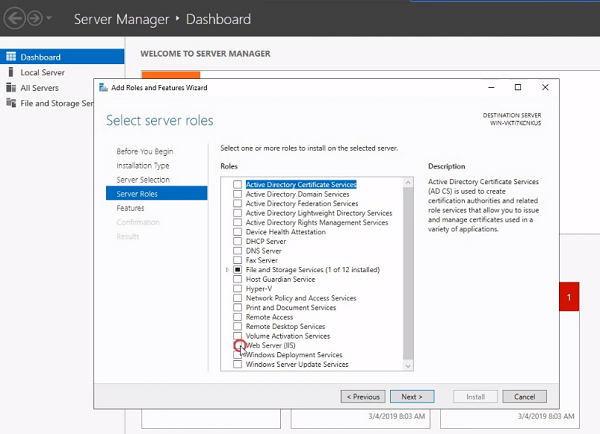Go to the Features step

(130, 208)
